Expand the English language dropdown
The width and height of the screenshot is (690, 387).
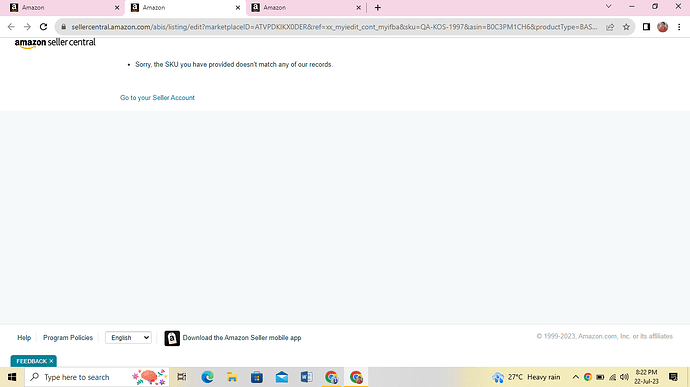pyautogui.click(x=128, y=338)
